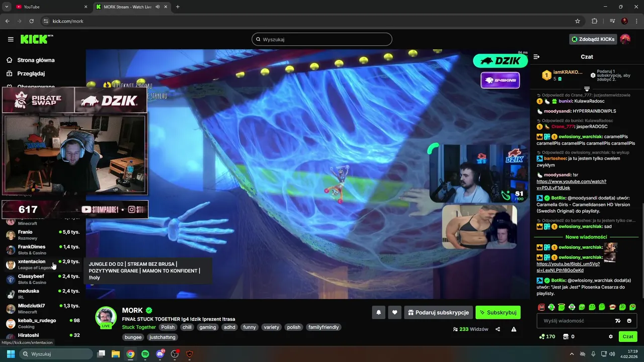
Task: Open moodysandi's YouTube link in chat
Action: click(571, 185)
